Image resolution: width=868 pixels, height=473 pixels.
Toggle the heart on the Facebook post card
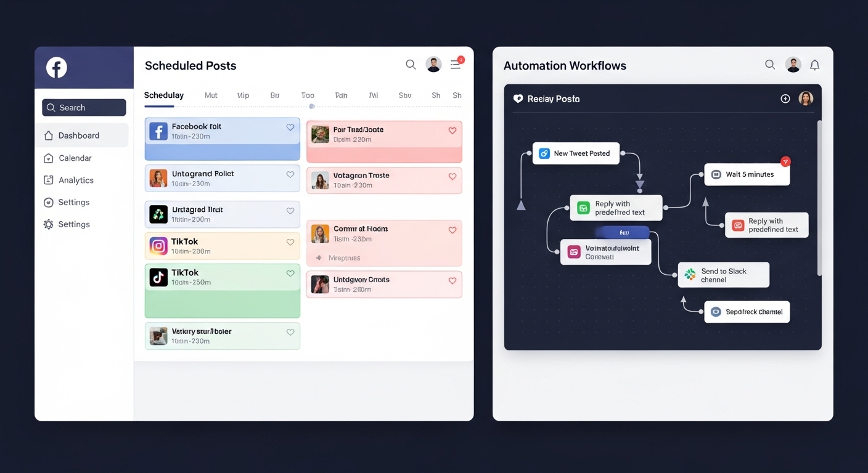290,127
